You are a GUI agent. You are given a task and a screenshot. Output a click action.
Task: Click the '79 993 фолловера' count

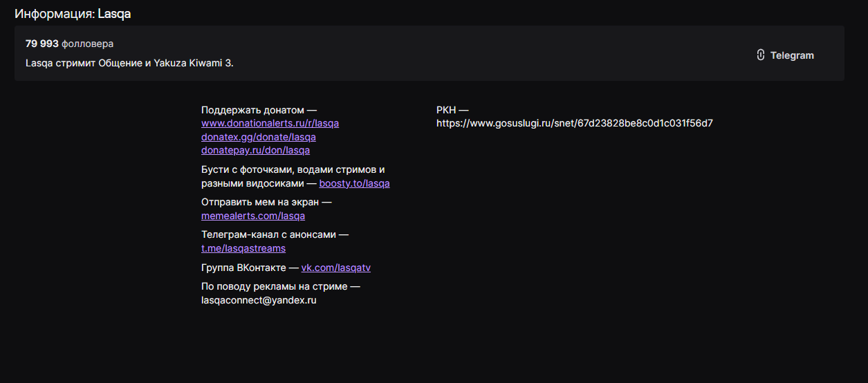pyautogui.click(x=70, y=44)
